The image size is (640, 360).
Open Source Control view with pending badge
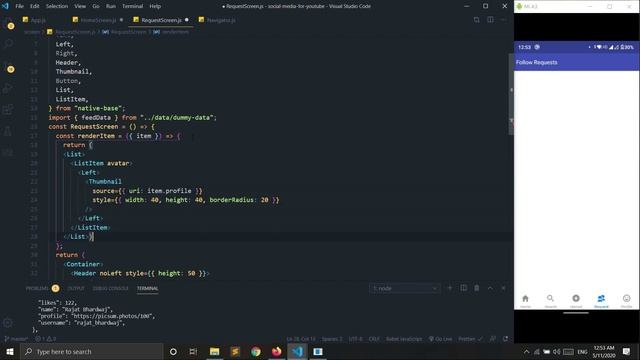coord(8,66)
